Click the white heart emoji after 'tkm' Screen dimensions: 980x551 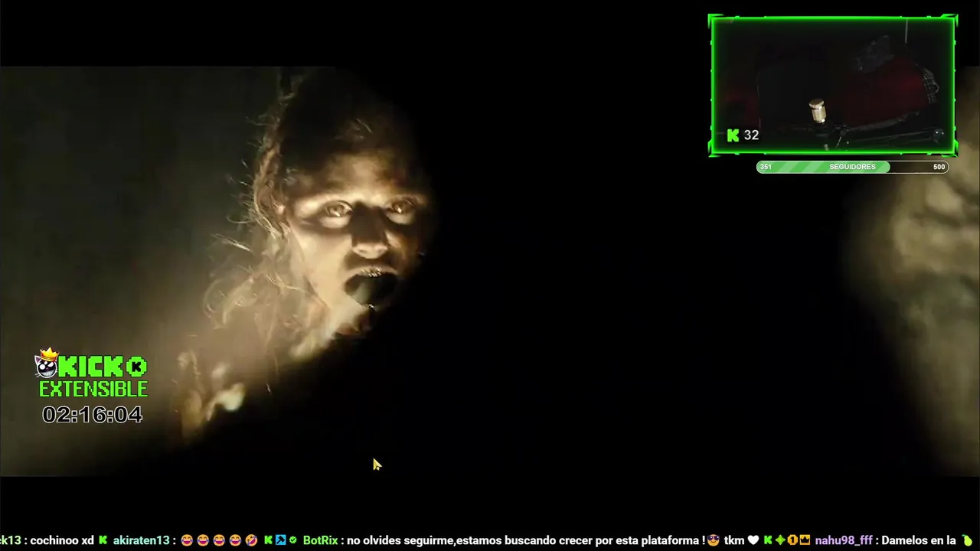753,540
